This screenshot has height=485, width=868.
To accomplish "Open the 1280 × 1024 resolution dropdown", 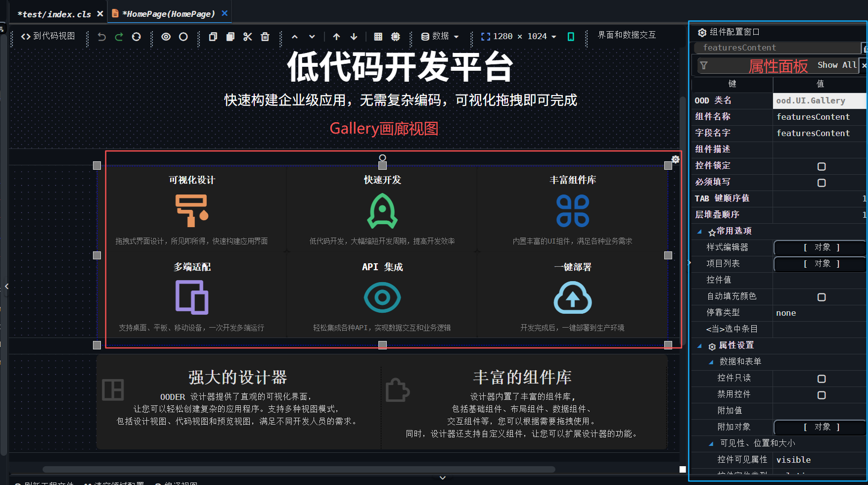I will (519, 36).
